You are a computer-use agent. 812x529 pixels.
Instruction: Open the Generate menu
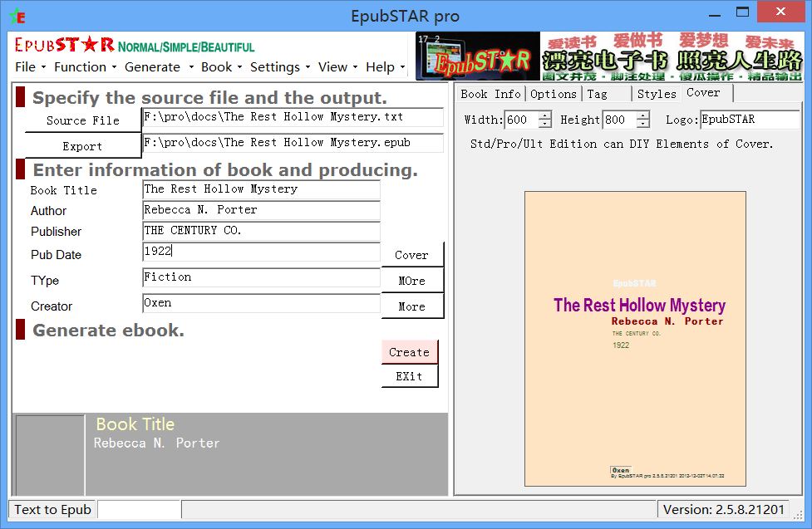click(x=159, y=67)
